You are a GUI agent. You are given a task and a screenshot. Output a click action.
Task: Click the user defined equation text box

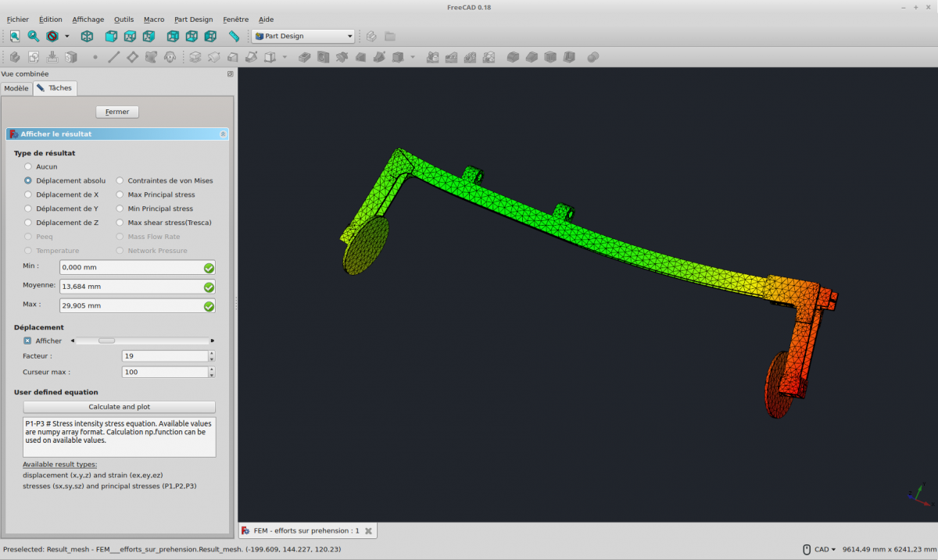coord(120,437)
